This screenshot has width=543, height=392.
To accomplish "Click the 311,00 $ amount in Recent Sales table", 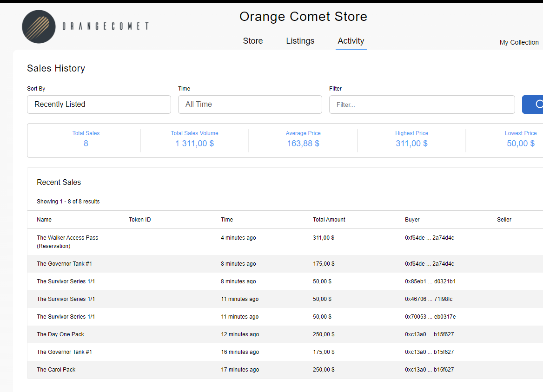I will [324, 238].
